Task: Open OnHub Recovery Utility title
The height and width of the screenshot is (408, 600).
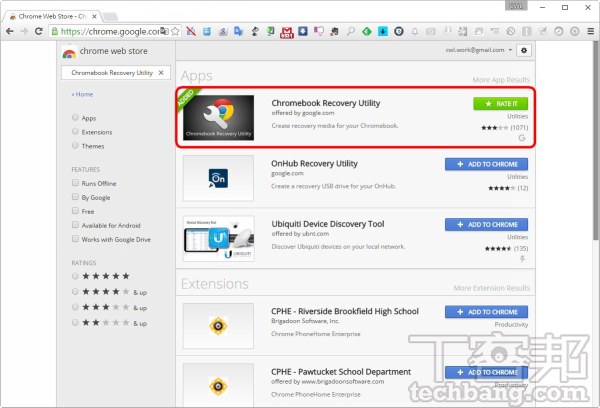Action: click(x=314, y=163)
